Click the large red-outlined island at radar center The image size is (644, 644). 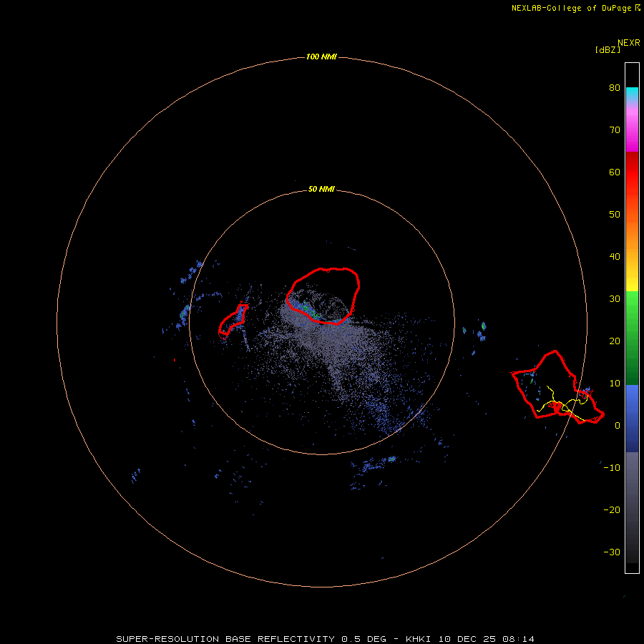323,296
